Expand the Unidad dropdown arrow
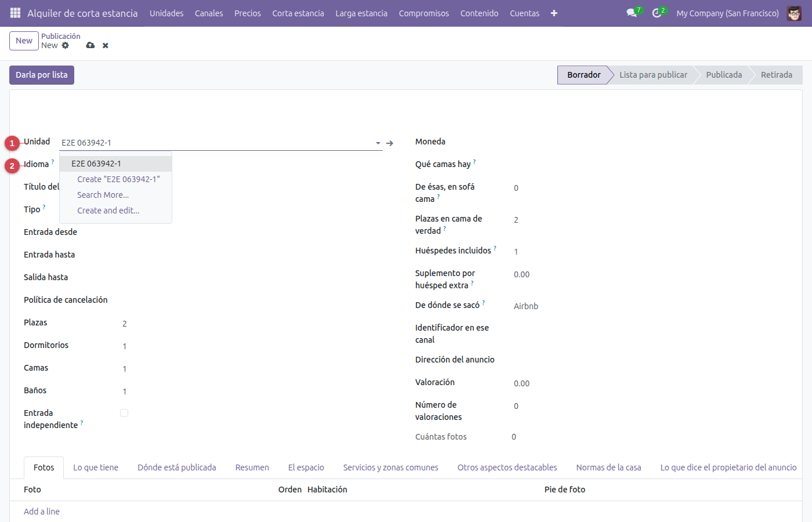 pos(378,143)
